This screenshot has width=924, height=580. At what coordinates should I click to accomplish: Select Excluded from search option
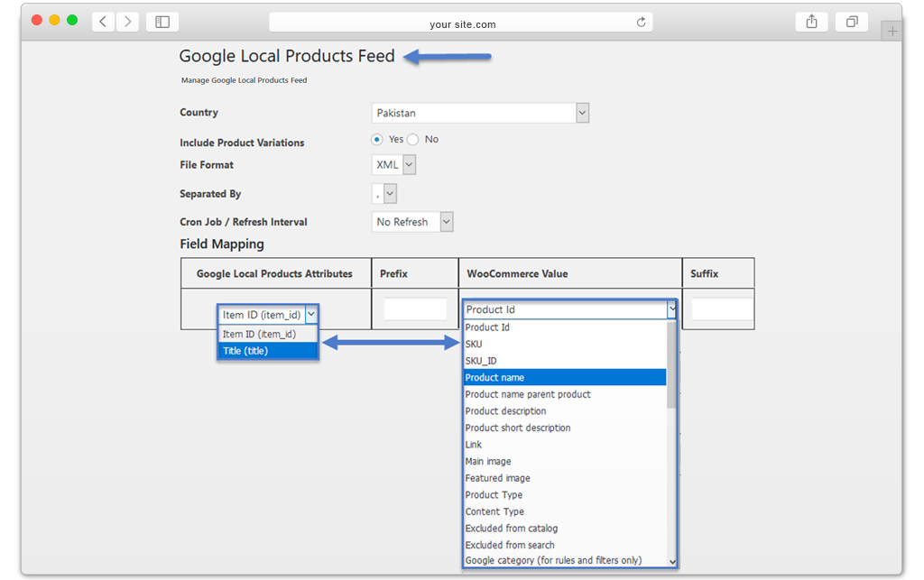(x=565, y=545)
